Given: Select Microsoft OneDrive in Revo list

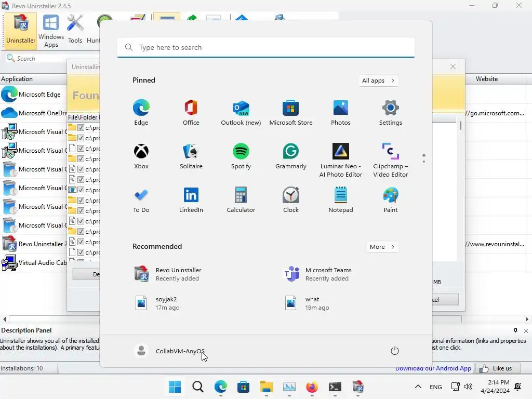Looking at the screenshot, I should [34, 113].
